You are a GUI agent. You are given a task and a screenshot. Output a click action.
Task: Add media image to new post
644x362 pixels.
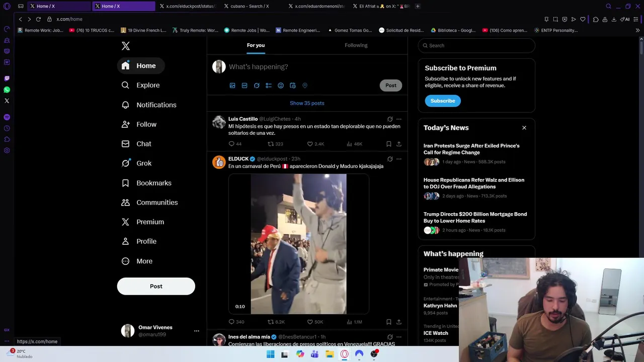[232, 85]
